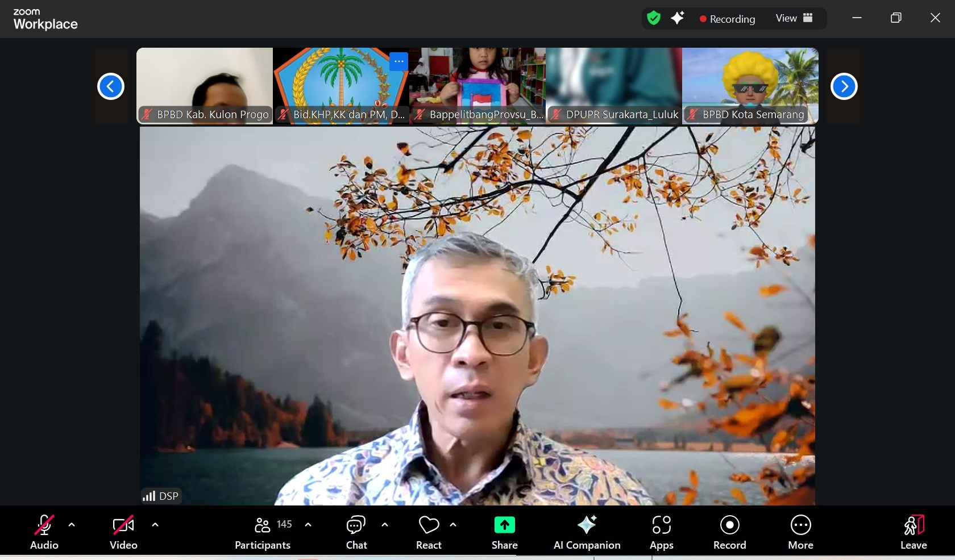
Task: Show next participants with right arrow
Action: [844, 86]
